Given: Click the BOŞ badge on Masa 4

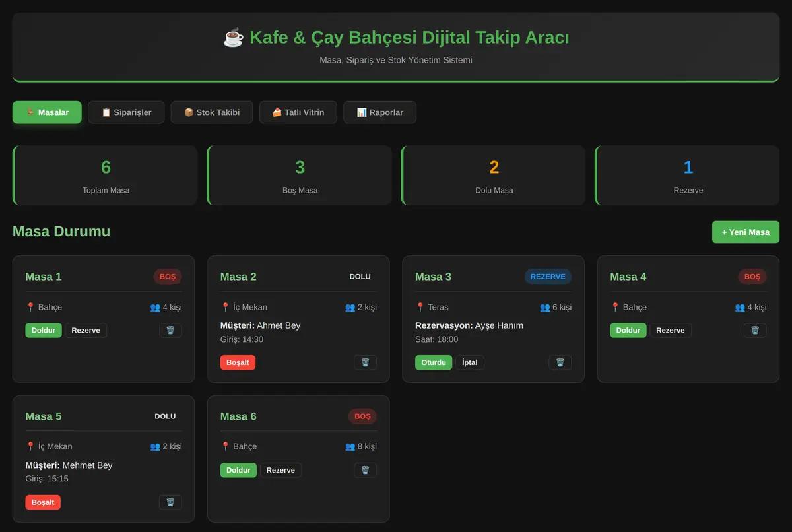Looking at the screenshot, I should [x=752, y=277].
